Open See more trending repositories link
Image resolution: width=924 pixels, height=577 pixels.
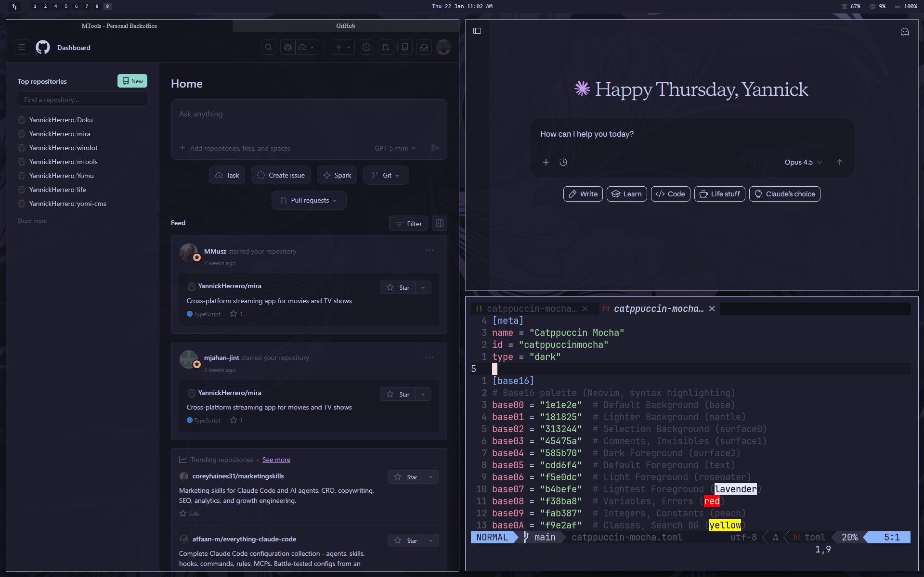point(276,460)
